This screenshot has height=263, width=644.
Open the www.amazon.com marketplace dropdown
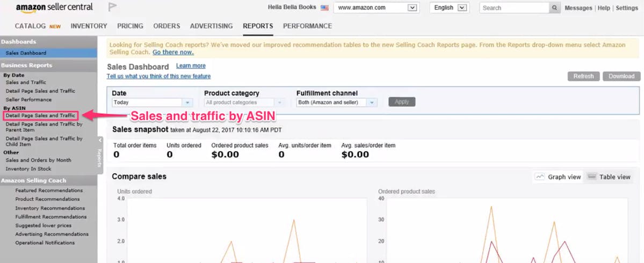376,8
